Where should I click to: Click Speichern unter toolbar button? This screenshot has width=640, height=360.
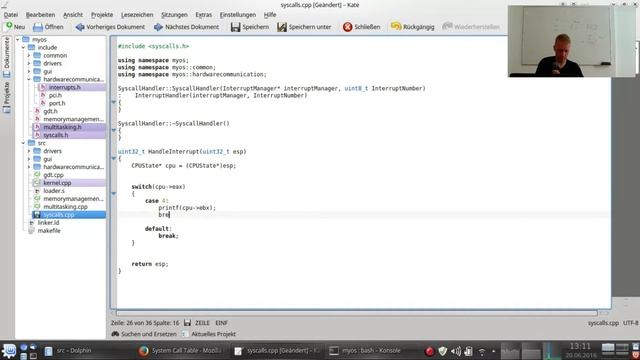click(304, 27)
